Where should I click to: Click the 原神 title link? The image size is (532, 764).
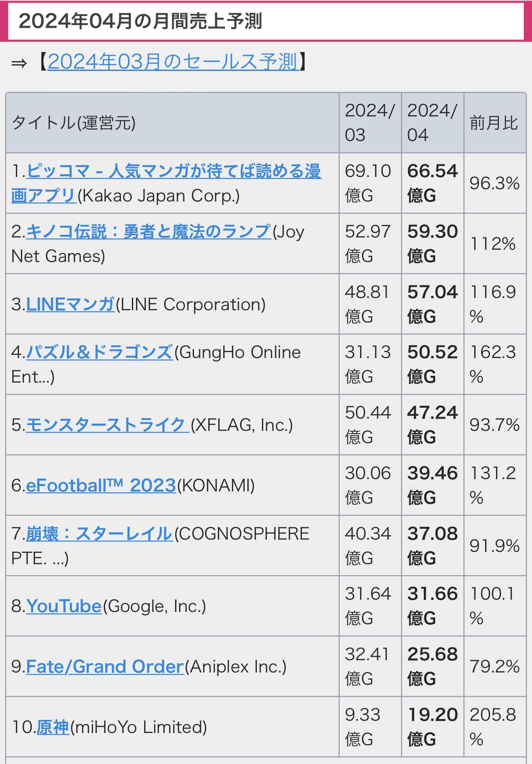(x=53, y=727)
